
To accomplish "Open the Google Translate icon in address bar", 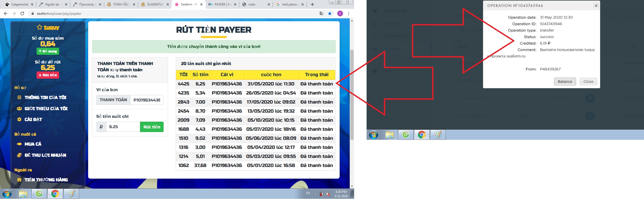I will point(321,13).
